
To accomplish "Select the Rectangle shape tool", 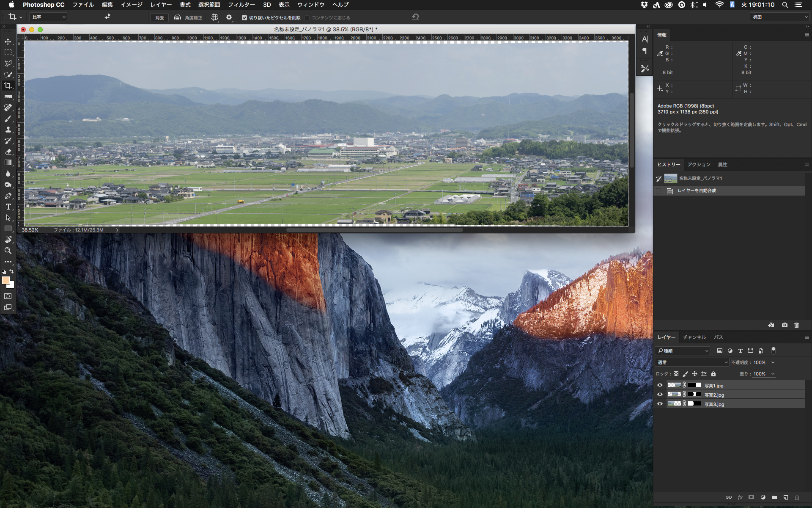I will 8,229.
